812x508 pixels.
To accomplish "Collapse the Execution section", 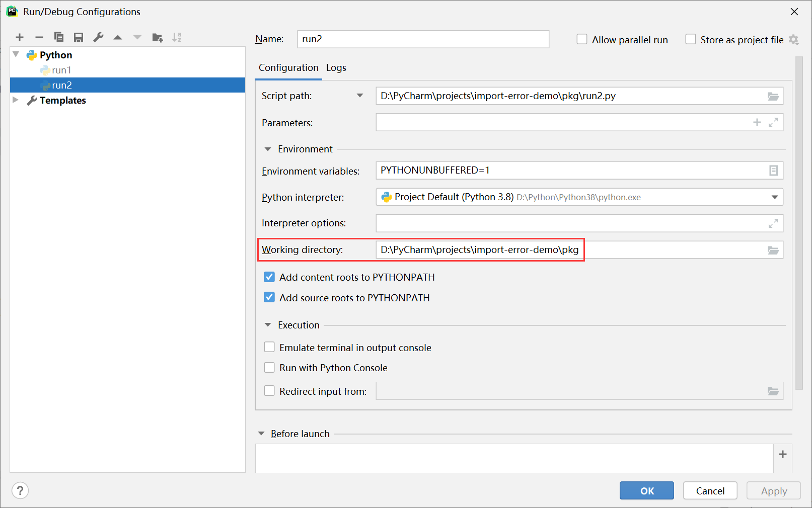I will 268,325.
